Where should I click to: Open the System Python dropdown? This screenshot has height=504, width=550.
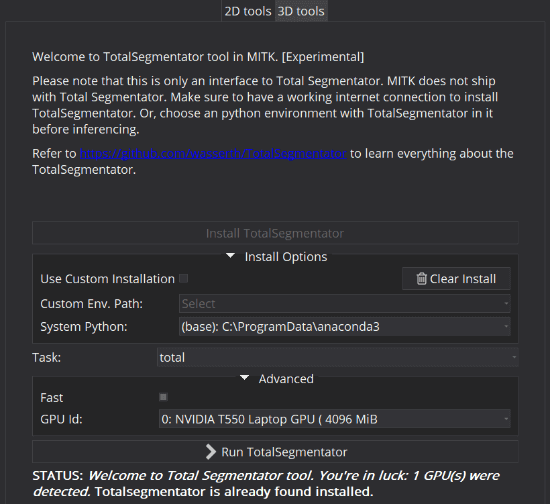(x=344, y=327)
